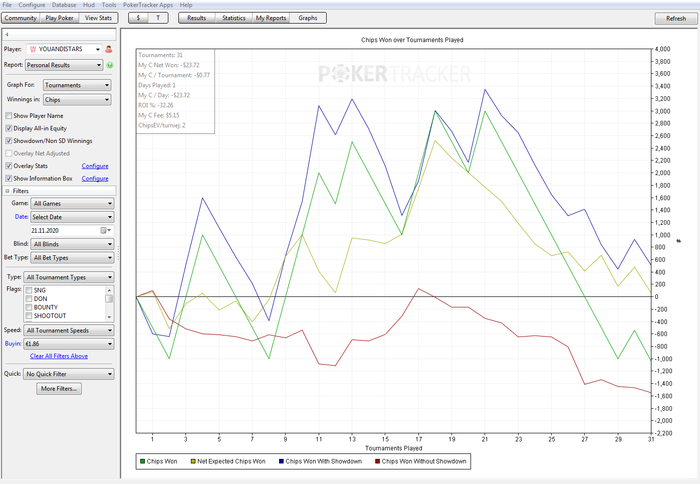The height and width of the screenshot is (484, 700).
Task: Enable the Show Player Name checkbox
Action: 9,116
